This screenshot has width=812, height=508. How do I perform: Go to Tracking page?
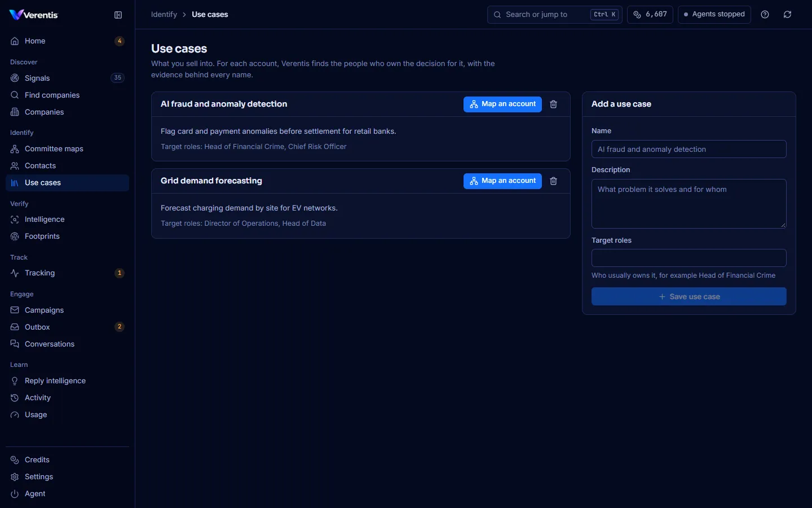(67, 273)
